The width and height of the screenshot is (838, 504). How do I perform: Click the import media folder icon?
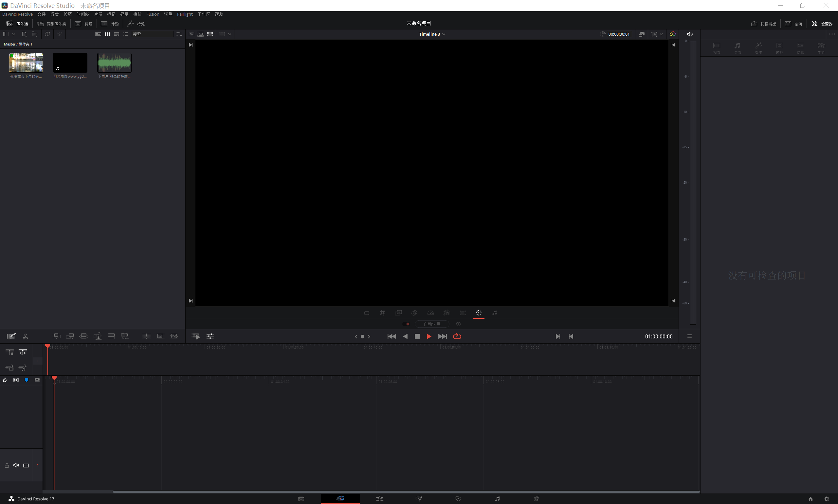coord(35,34)
